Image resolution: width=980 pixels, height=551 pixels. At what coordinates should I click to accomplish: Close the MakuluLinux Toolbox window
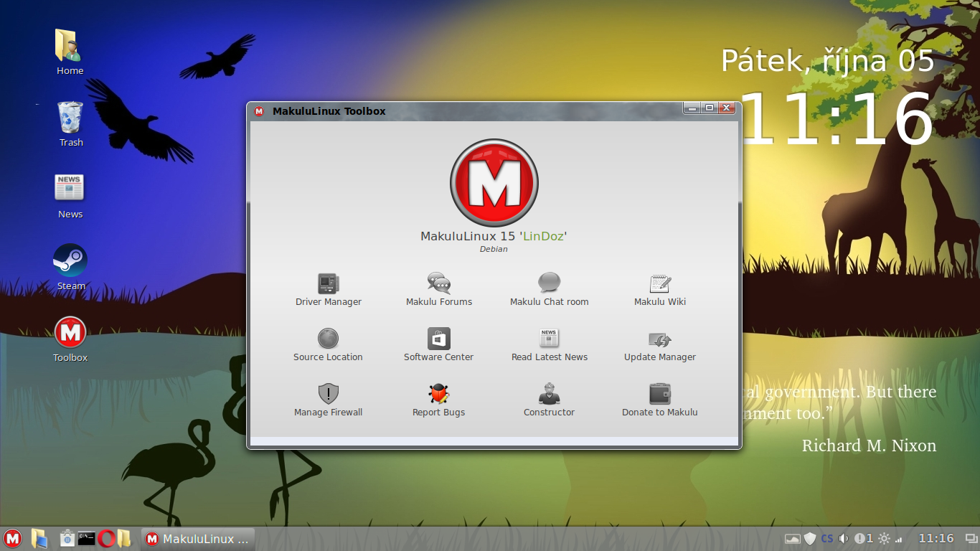(727, 108)
